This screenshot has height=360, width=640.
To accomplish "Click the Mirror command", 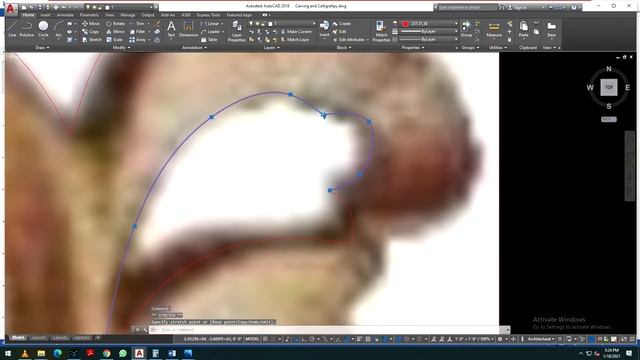I will tap(115, 31).
